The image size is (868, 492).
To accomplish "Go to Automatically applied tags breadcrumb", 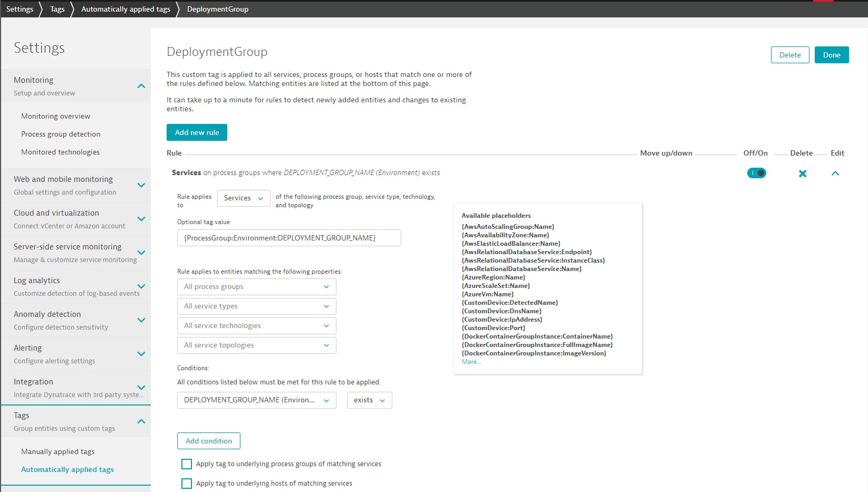I will click(126, 9).
